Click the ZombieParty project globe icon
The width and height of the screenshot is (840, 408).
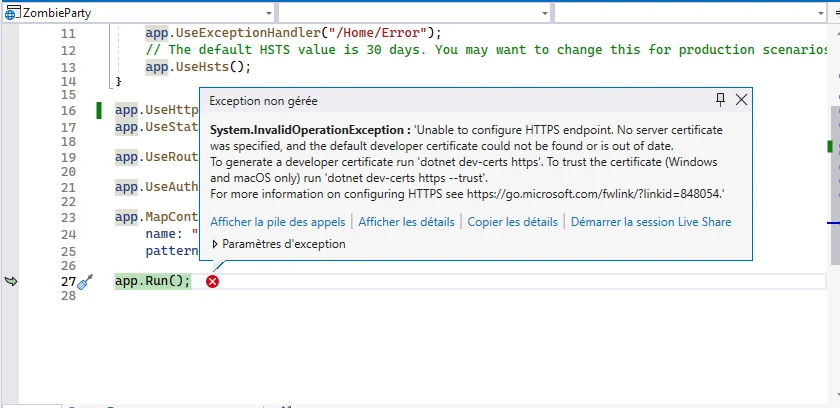12,13
